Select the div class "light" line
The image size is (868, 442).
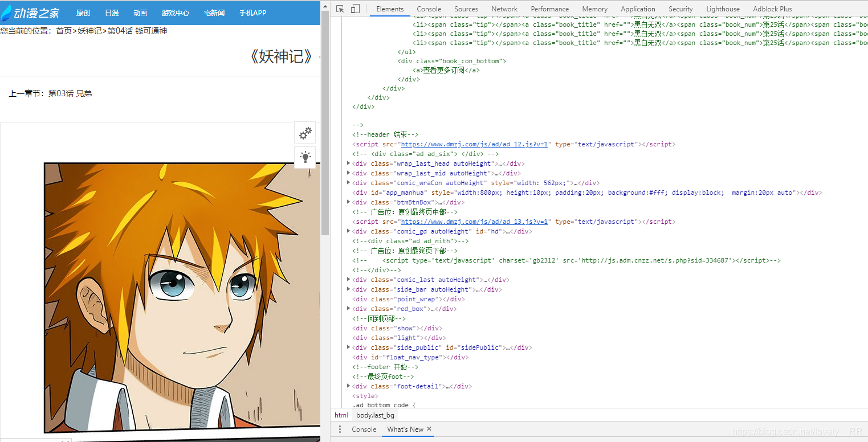pos(399,338)
